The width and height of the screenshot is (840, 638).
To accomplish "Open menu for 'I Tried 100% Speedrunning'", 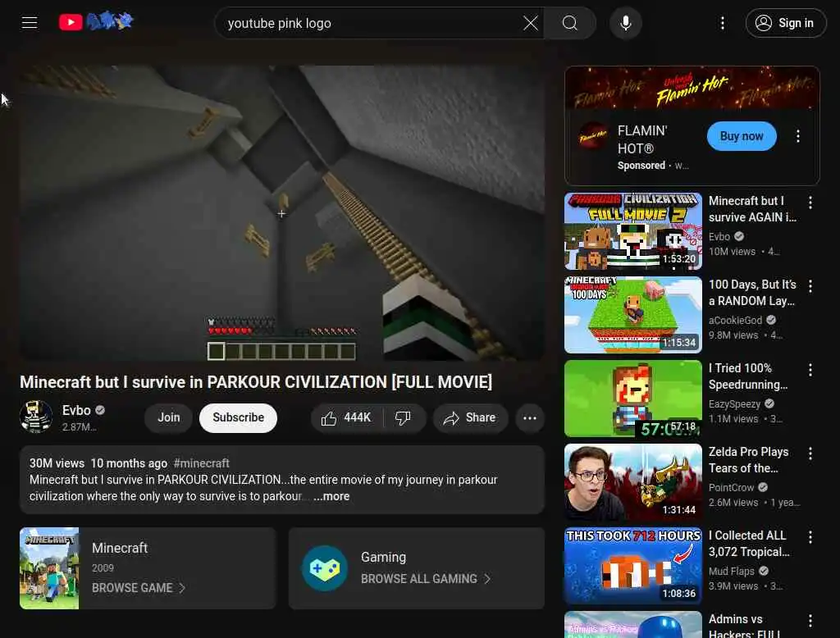I will [x=810, y=370].
